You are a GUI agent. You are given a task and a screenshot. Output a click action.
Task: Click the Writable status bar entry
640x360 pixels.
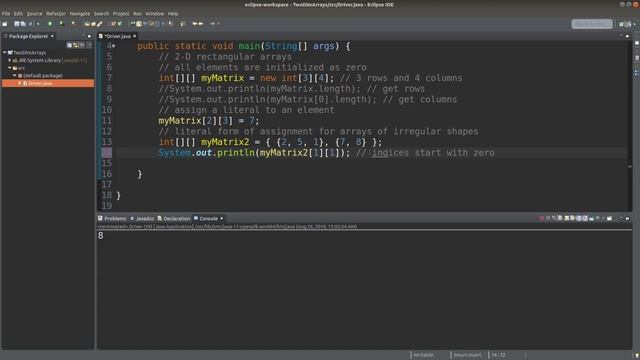tap(423, 355)
